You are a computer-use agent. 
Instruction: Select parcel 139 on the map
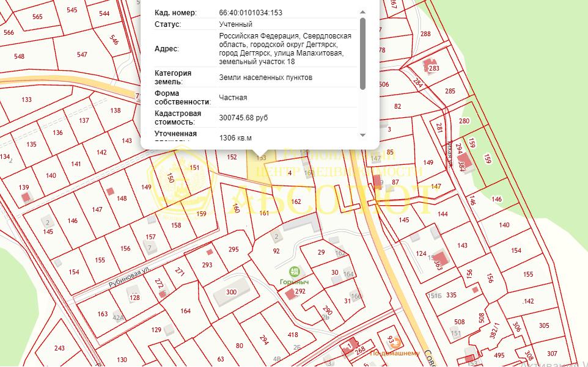click(24, 187)
